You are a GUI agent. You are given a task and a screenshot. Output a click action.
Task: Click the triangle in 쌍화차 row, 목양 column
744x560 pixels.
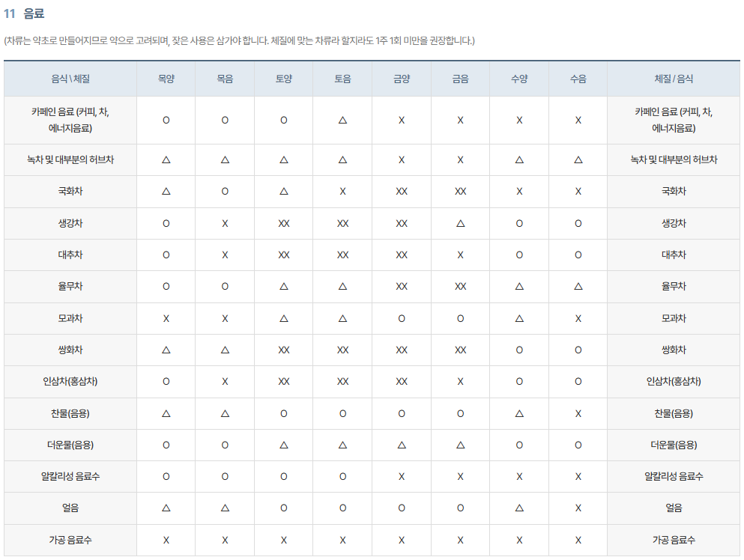[x=166, y=350]
